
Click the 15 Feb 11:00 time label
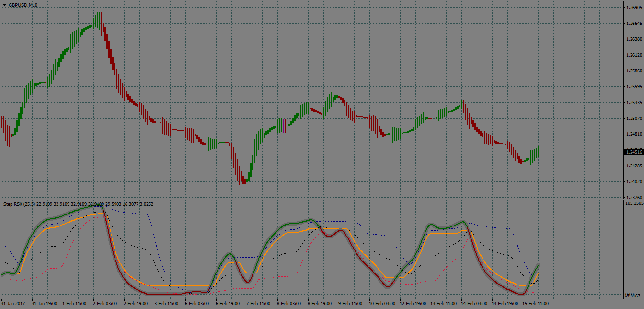point(535,304)
